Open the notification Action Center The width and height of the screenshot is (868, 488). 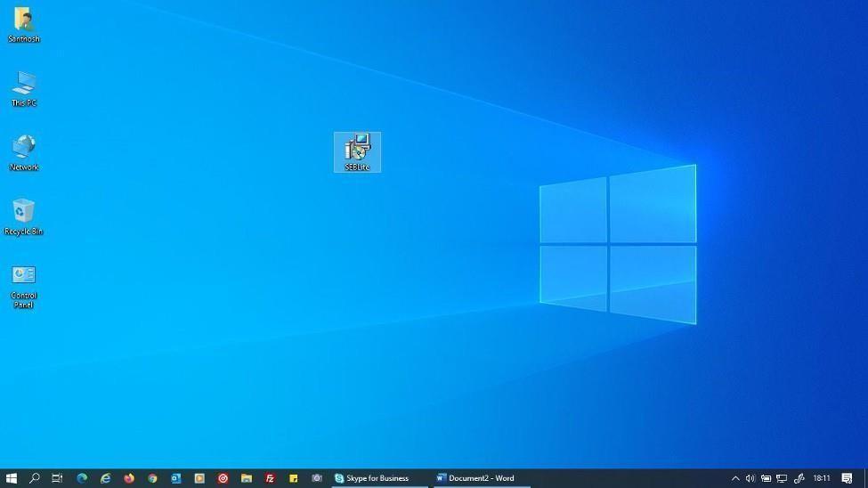click(848, 478)
